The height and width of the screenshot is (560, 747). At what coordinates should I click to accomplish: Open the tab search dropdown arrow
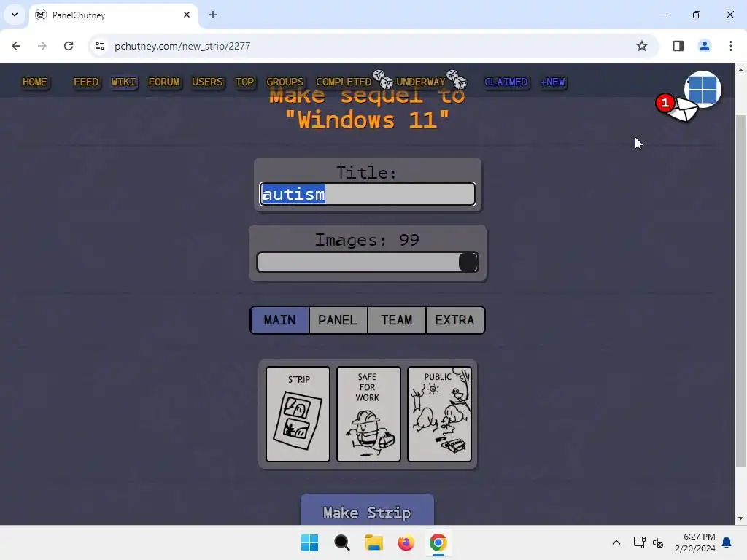pos(15,15)
